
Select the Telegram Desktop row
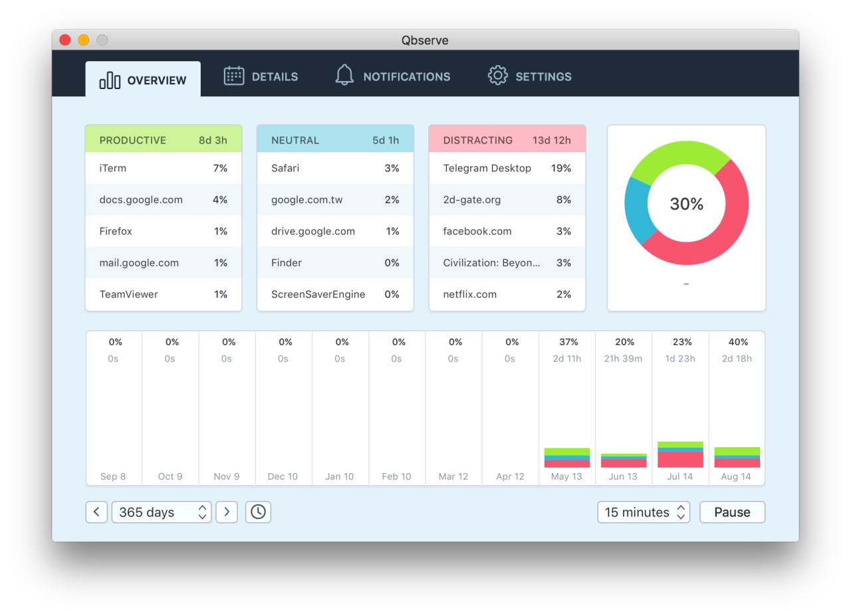click(507, 168)
